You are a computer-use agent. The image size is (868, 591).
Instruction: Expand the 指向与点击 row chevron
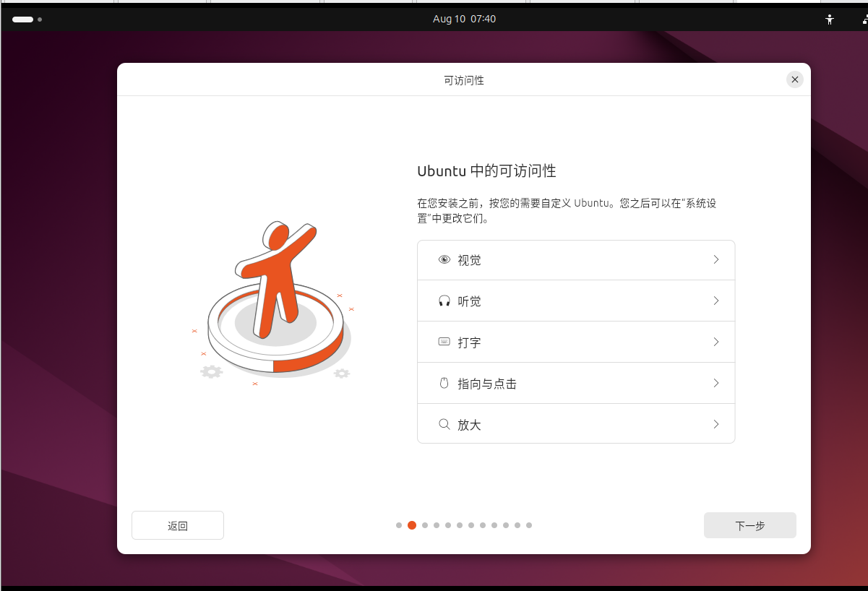(x=716, y=383)
